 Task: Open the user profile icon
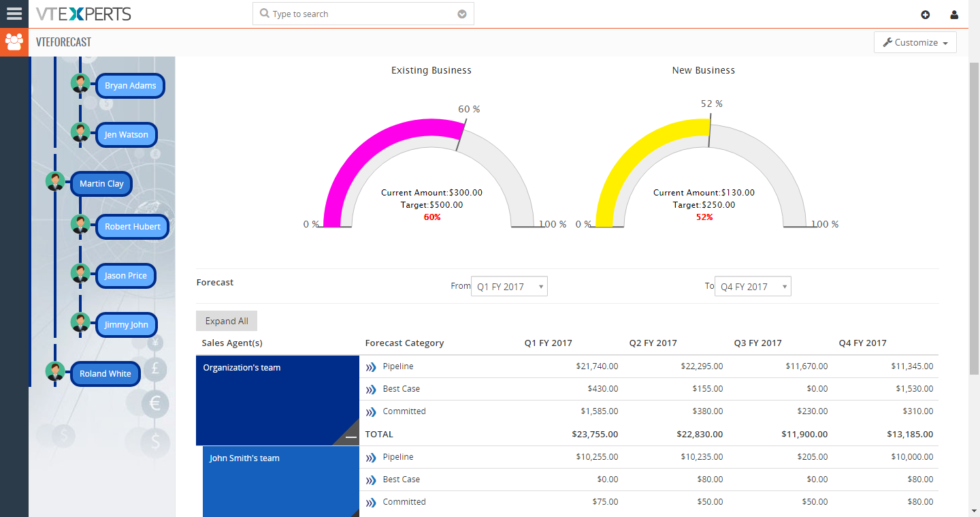[954, 14]
